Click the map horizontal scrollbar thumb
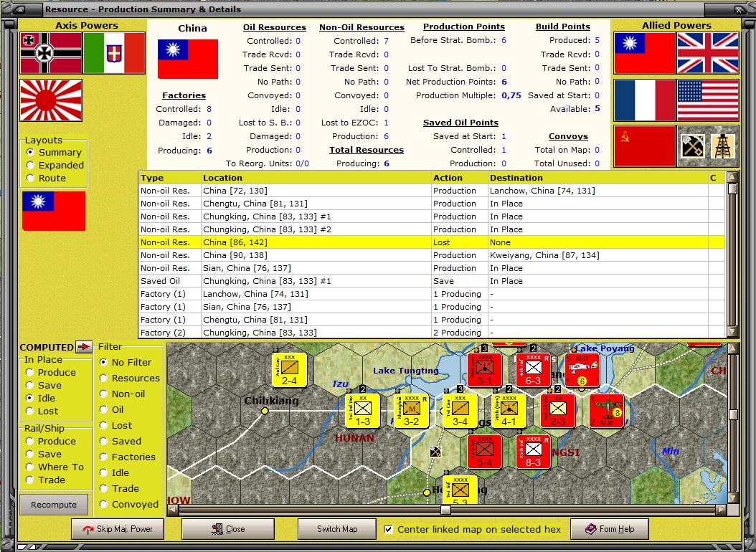Viewport: 756px width, 552px height. point(446,510)
